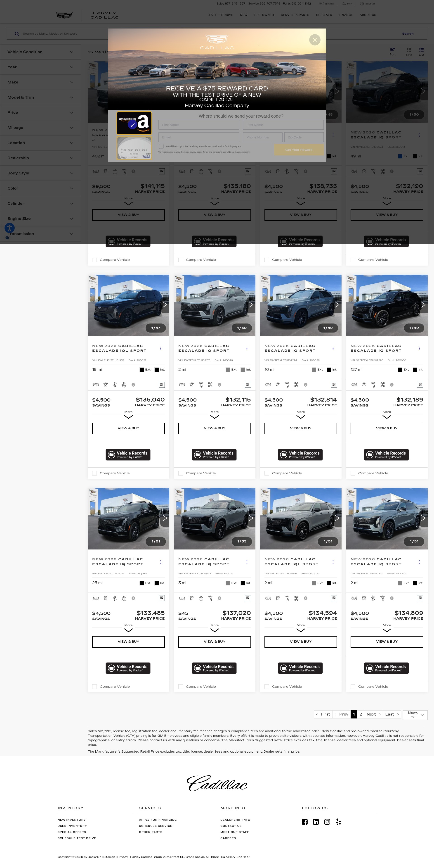Open EV Test Drive menu
434x868 pixels.
(x=221, y=15)
